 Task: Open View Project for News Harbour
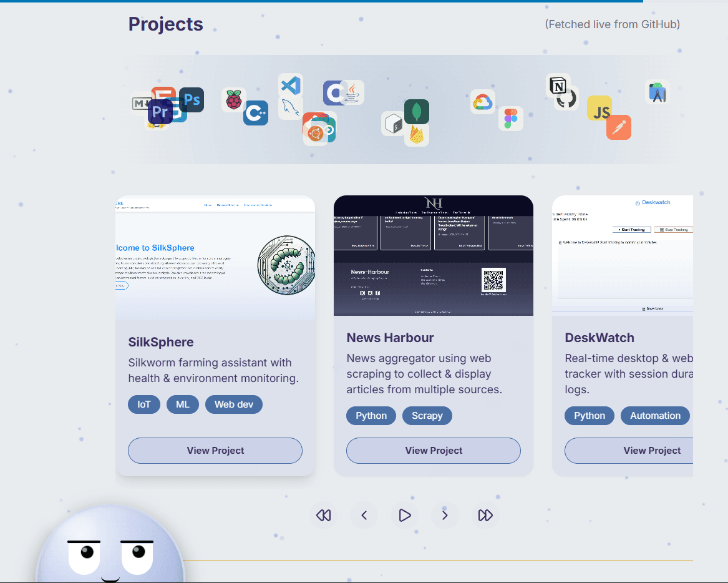434,451
